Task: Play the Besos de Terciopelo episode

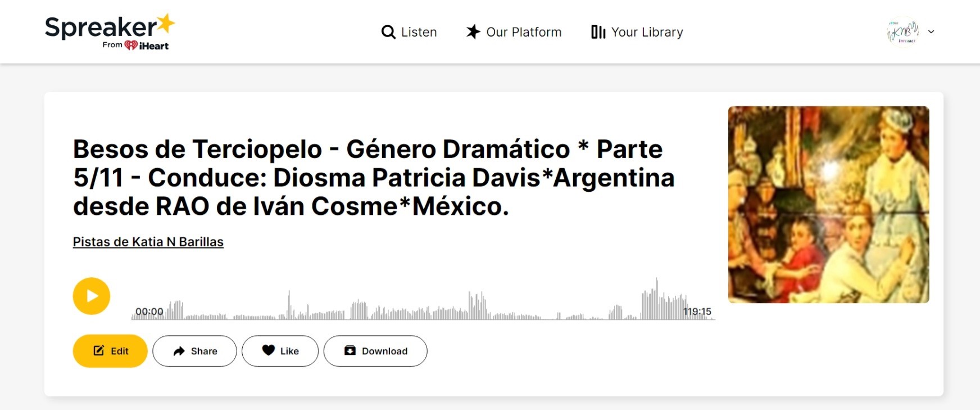Action: coord(92,296)
